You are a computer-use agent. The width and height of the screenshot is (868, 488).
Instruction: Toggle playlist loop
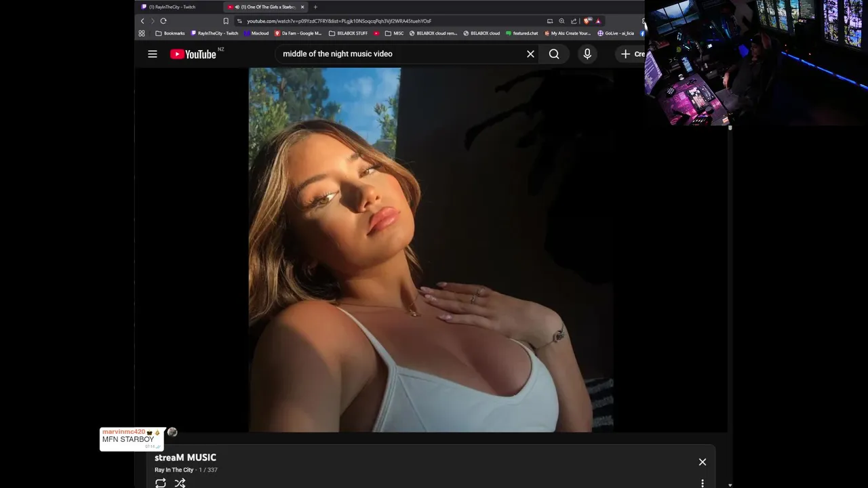[161, 483]
